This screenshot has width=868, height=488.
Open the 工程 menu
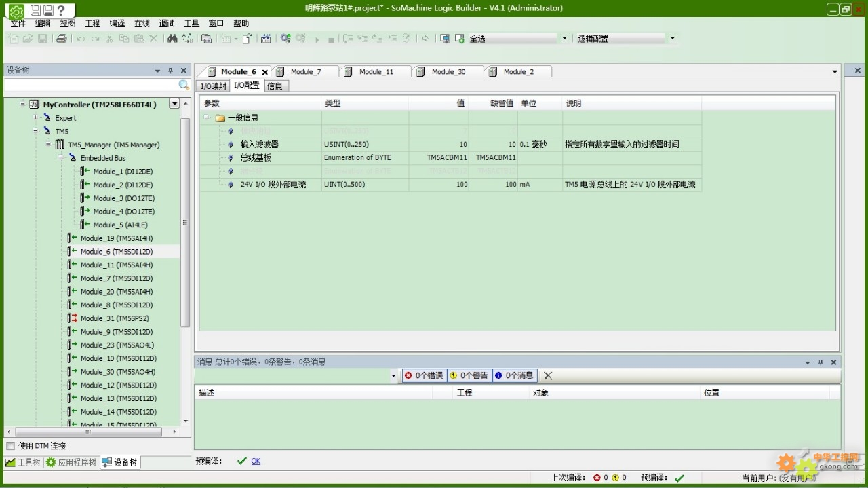(x=92, y=24)
